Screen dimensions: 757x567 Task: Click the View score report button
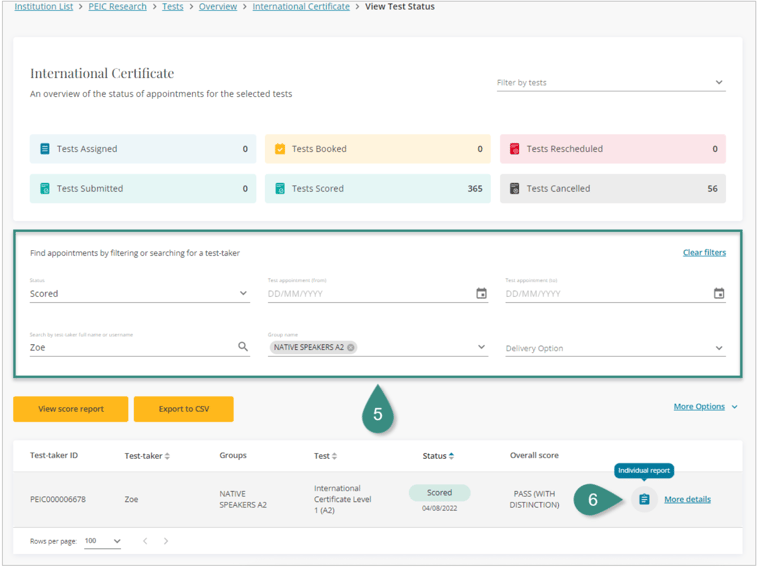[70, 409]
